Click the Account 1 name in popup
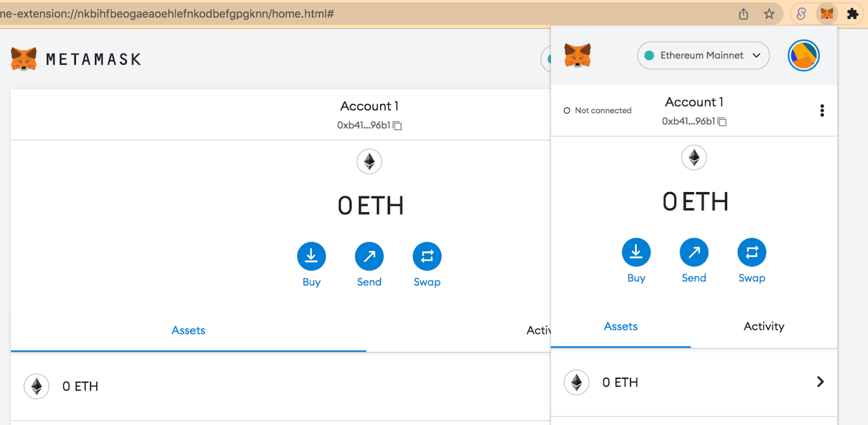 coord(694,103)
